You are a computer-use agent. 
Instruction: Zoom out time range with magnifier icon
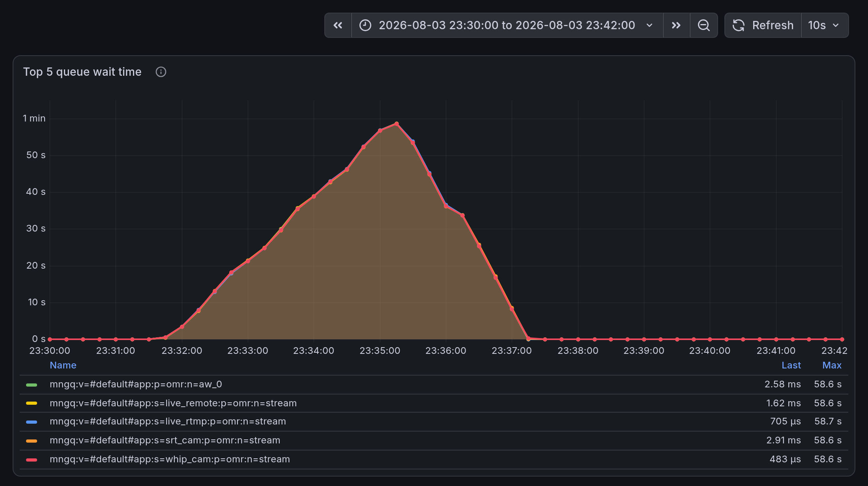tap(703, 25)
